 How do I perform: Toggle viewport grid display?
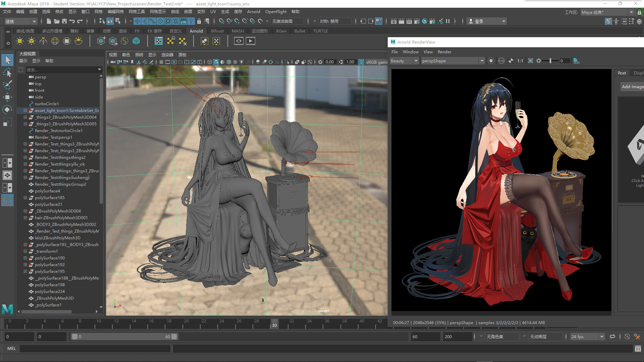(x=161, y=62)
